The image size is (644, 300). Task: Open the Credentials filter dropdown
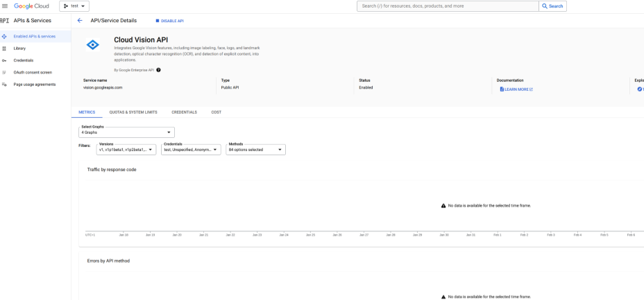(x=191, y=149)
